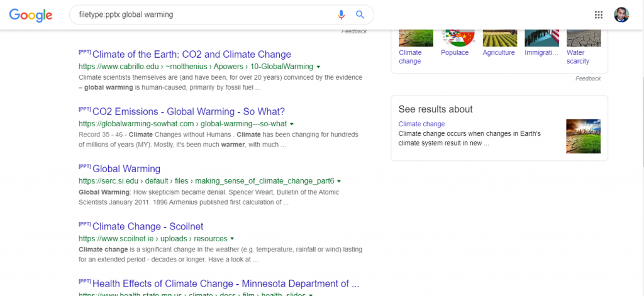Open Climate change link under See results about
The image size is (644, 296).
pos(421,124)
